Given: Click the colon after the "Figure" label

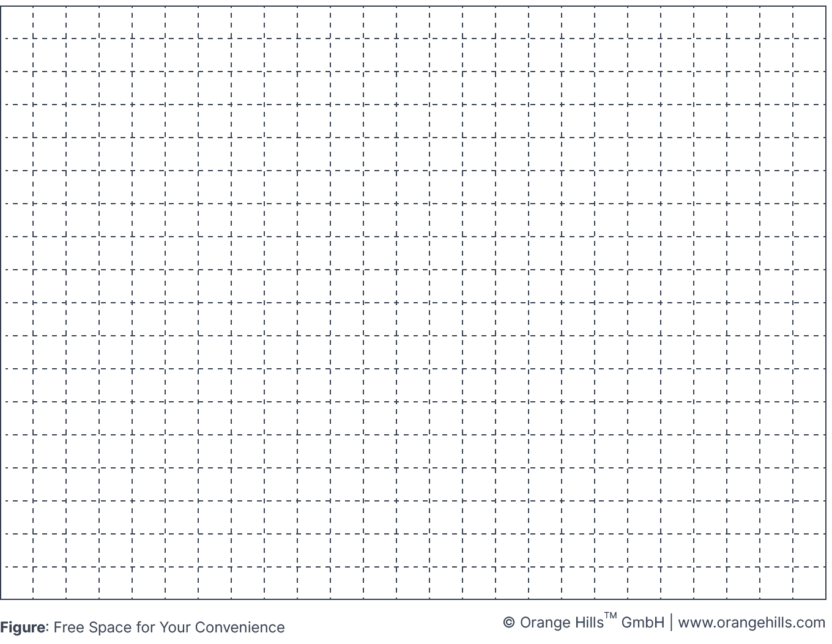Looking at the screenshot, I should [47, 628].
